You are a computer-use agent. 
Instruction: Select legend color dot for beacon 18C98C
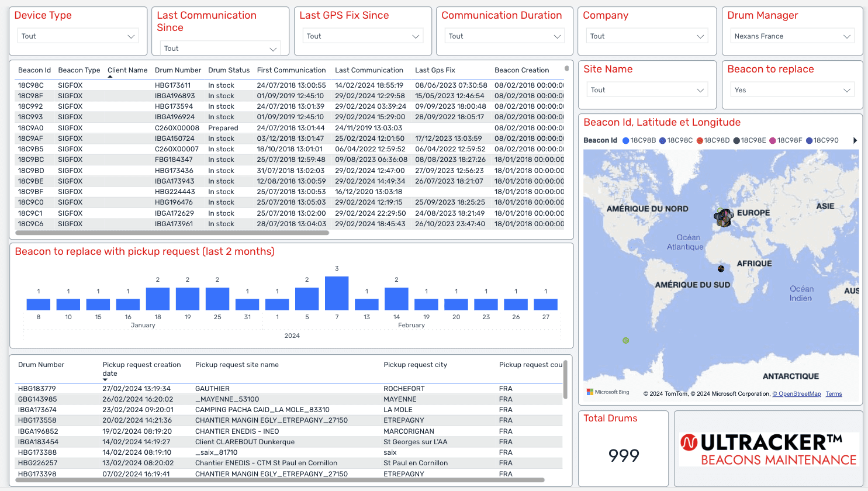(663, 140)
